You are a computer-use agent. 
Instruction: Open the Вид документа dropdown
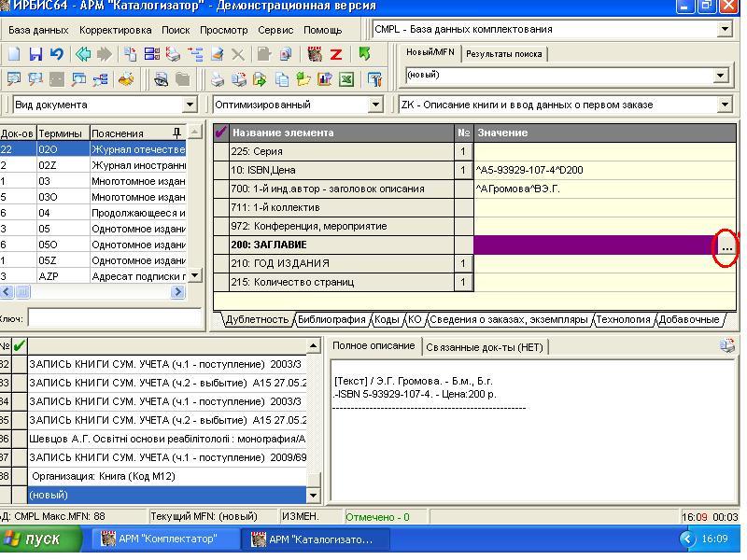(190, 105)
